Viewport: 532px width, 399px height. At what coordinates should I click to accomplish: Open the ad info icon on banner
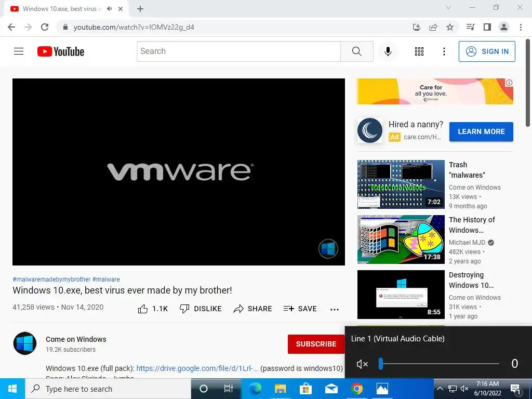point(509,83)
